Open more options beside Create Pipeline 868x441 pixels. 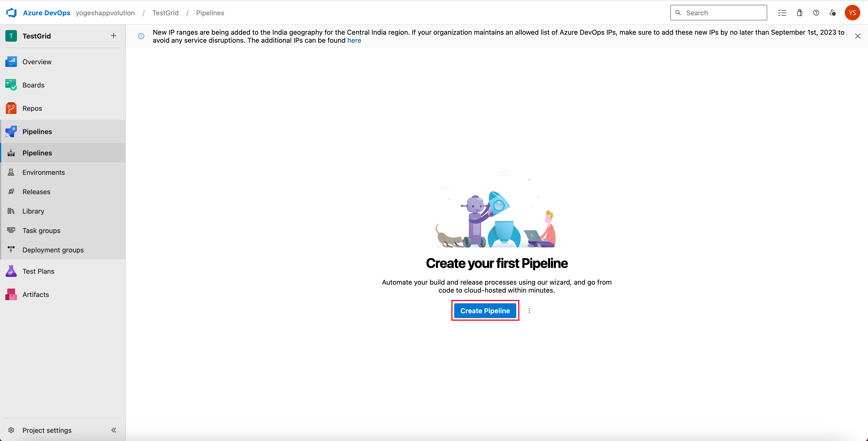529,311
